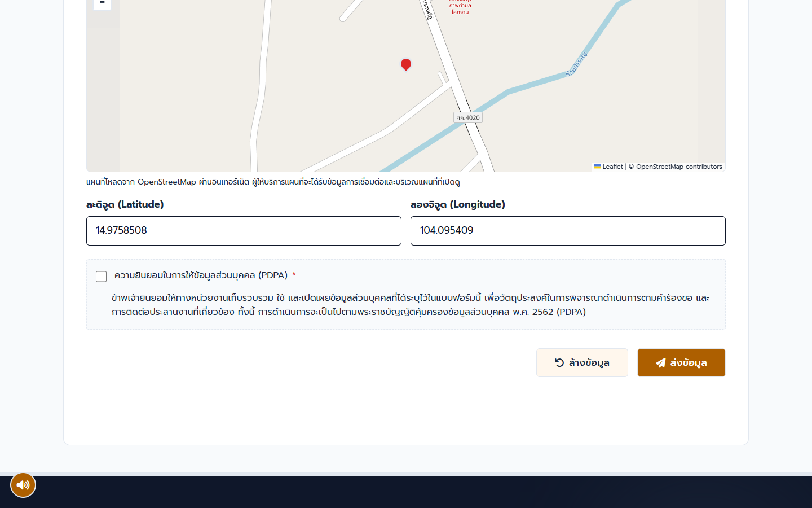
Task: Click the OpenStreetMap notice text below map
Action: (273, 182)
